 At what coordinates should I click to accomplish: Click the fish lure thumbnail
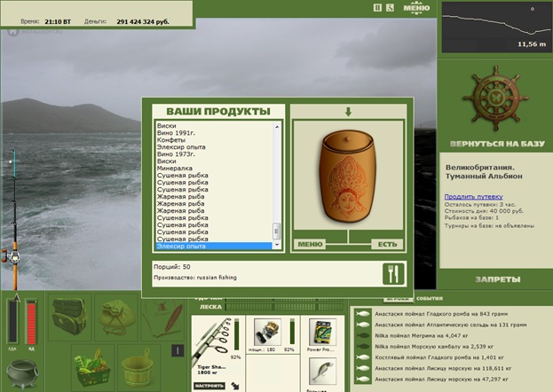pyautogui.click(x=323, y=371)
